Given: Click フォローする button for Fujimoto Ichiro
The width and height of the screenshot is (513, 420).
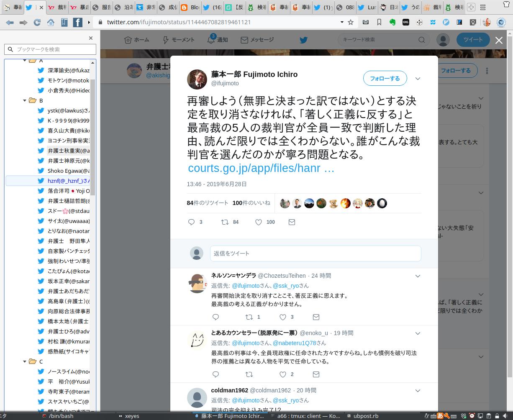Looking at the screenshot, I should coord(385,79).
